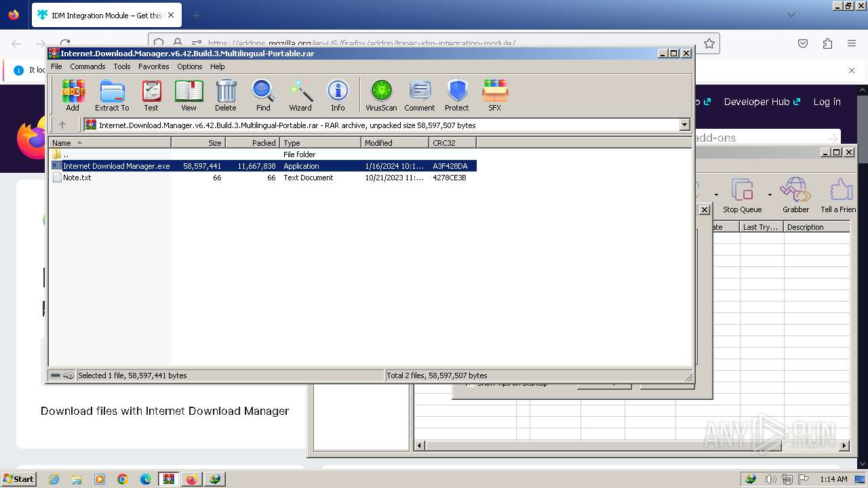Screen dimensions: 868x488
Task: Show archive Info
Action: (338, 95)
